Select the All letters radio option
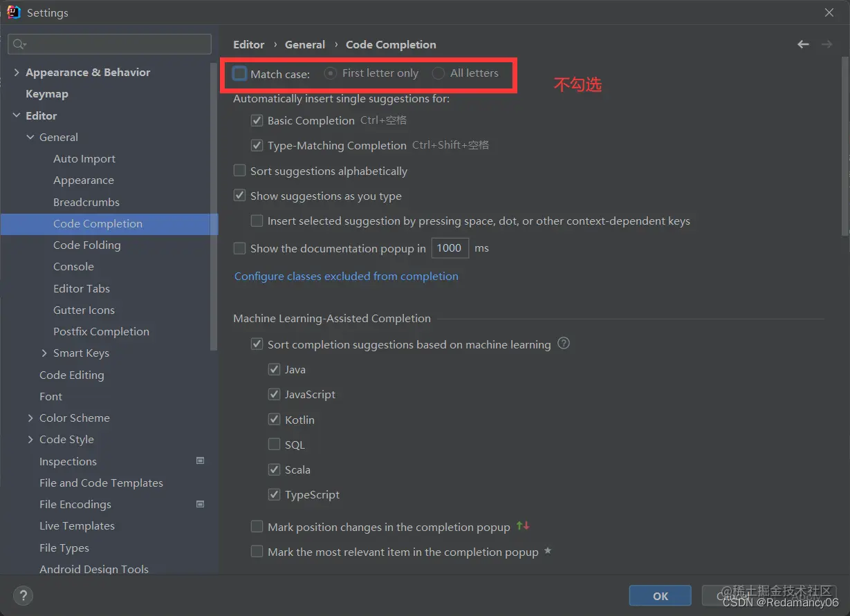 coord(438,73)
